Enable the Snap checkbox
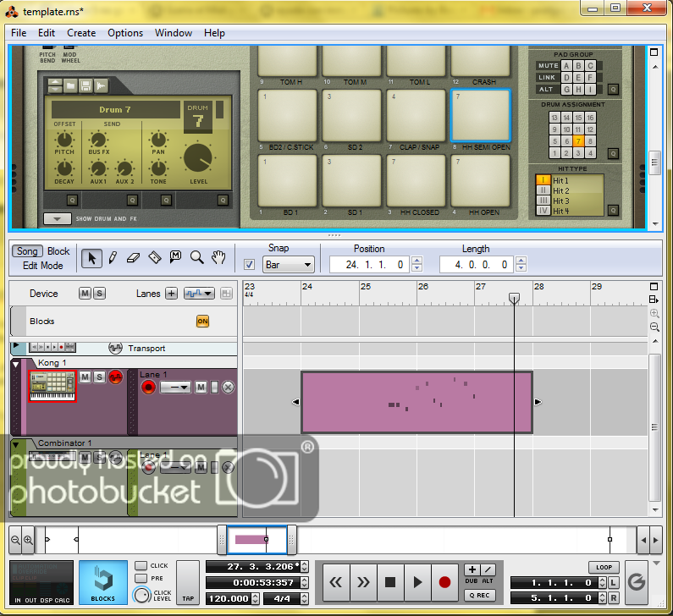Screen dimensions: 673x616 (249, 265)
